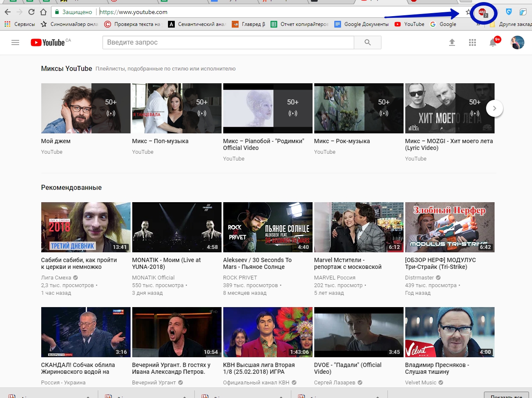The image size is (532, 398).
Task: Open the notifications bell
Action: 493,42
